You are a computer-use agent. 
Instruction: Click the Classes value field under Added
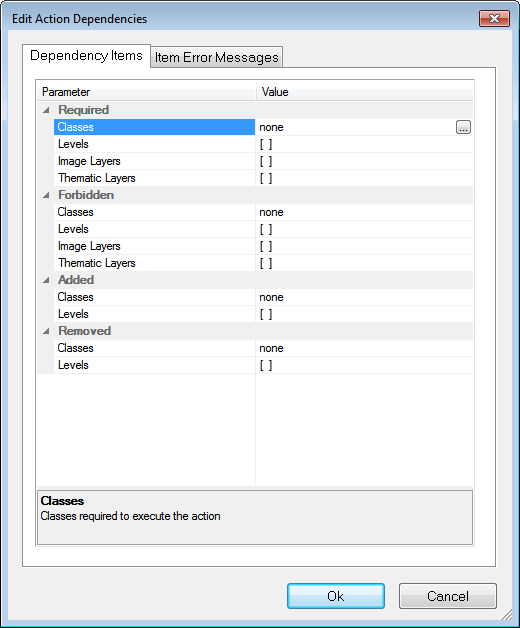[365, 297]
